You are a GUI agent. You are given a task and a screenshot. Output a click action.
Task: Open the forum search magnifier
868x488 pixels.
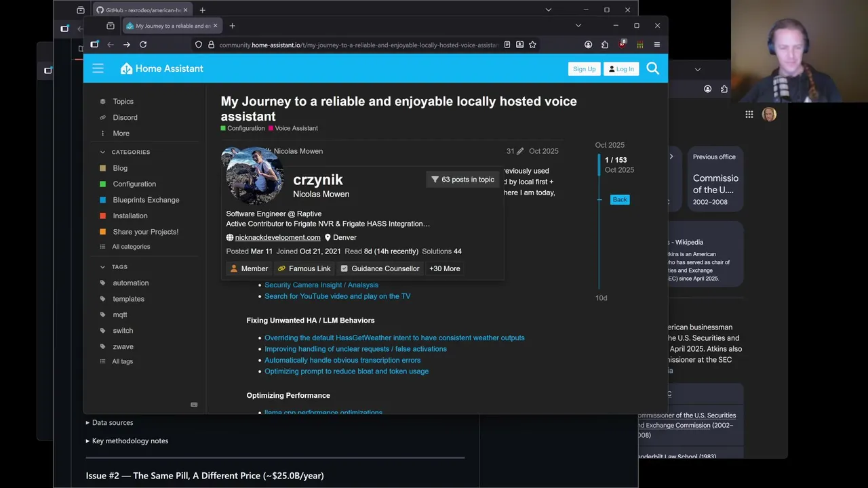pyautogui.click(x=652, y=68)
